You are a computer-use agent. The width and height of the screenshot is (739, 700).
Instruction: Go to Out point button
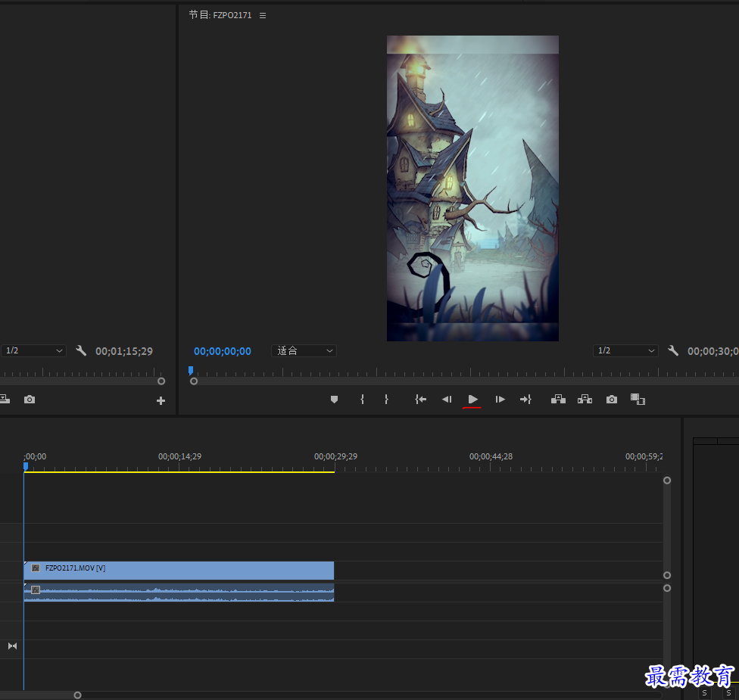click(x=525, y=400)
